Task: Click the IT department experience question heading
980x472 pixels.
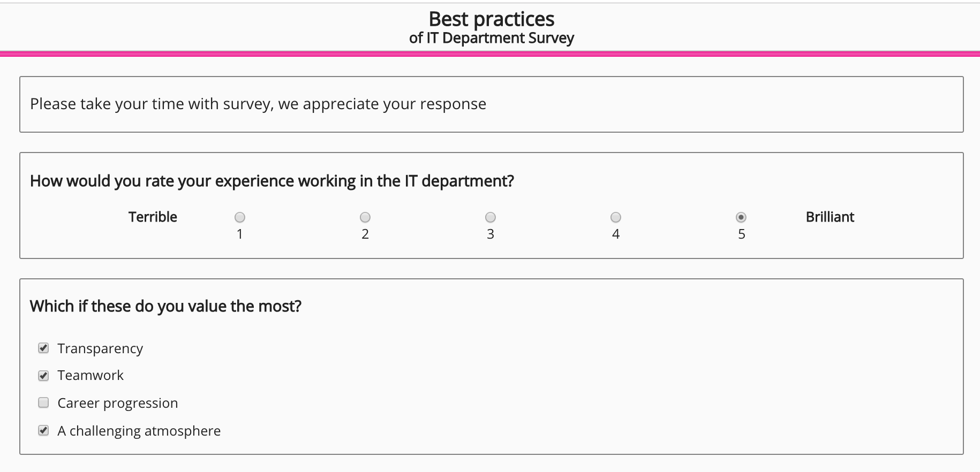Action: click(272, 181)
